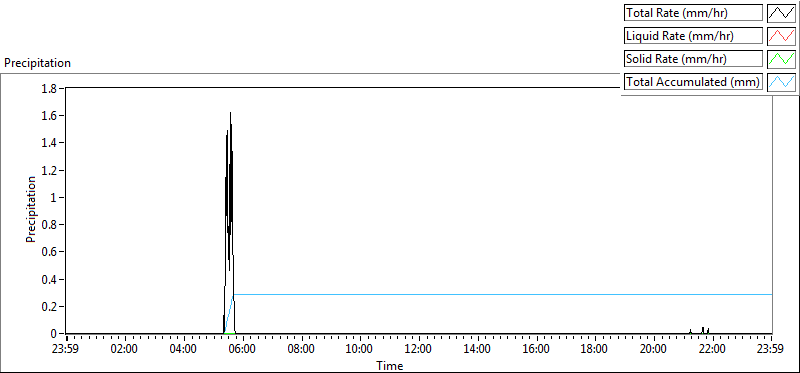Image resolution: width=800 pixels, height=373 pixels.
Task: Click the peak of the black rate spike
Action: [230, 113]
